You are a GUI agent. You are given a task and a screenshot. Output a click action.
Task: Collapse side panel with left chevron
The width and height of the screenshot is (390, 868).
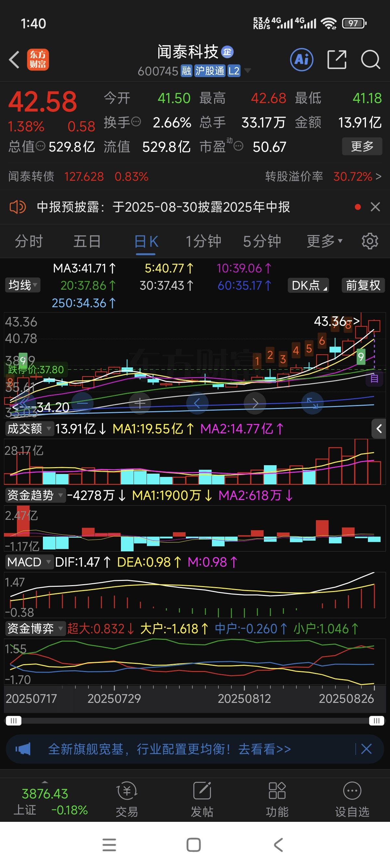379,428
